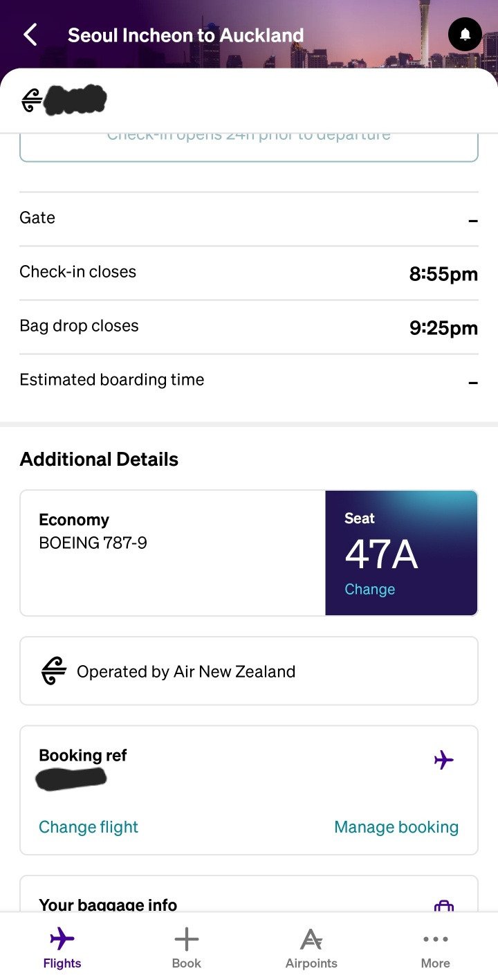Tap the suitcase icon in baggage info
Screen dimensions: 498x980
pos(443,905)
